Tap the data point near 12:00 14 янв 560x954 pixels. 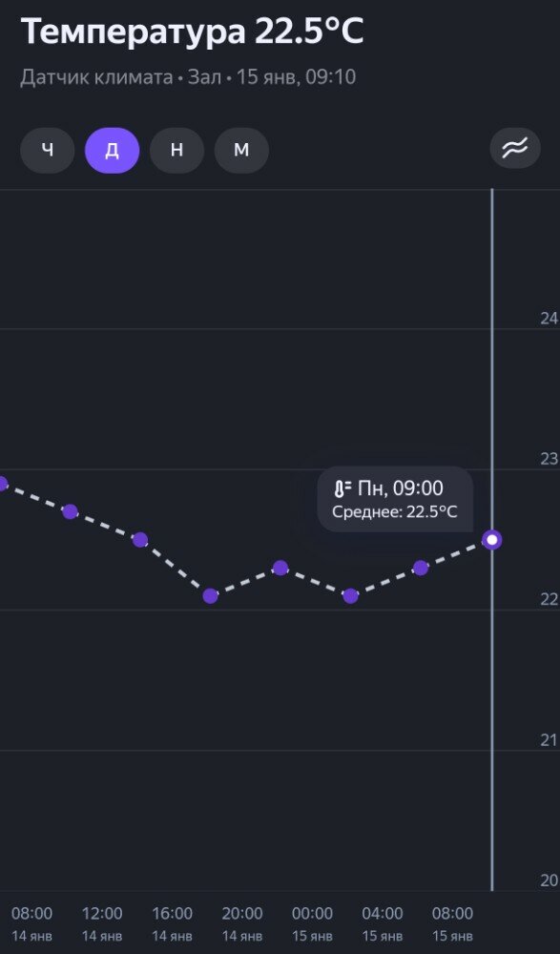point(70,511)
